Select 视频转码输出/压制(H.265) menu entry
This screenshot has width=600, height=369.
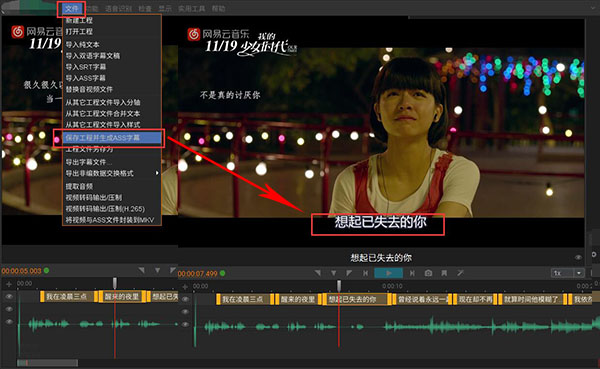(x=105, y=209)
